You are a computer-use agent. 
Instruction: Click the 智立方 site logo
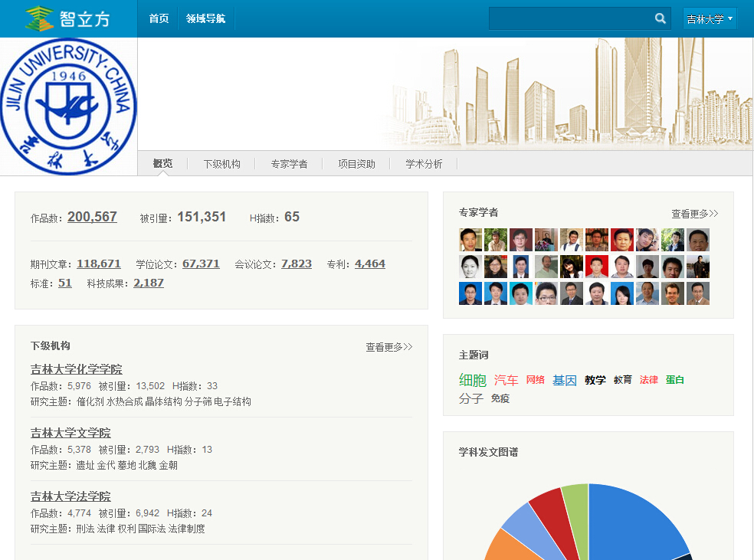tap(69, 18)
